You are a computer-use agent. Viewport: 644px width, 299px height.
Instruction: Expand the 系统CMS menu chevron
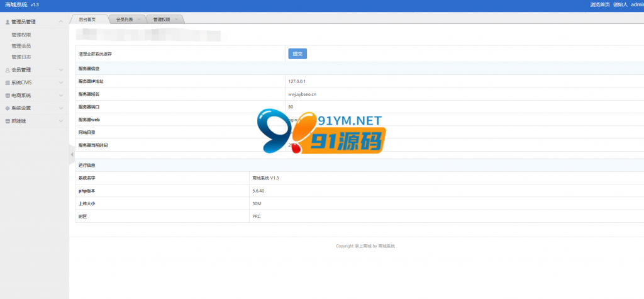61,82
